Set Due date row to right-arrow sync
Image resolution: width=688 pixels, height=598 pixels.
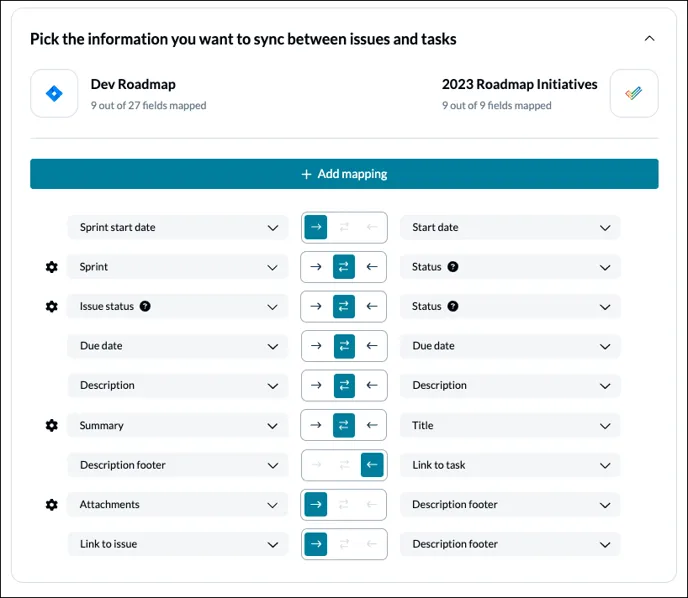pos(316,346)
